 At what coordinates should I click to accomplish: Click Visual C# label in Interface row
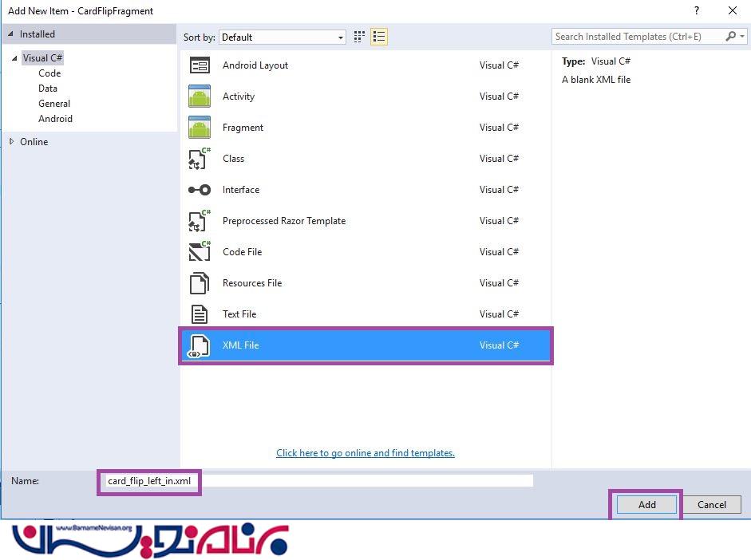[499, 190]
